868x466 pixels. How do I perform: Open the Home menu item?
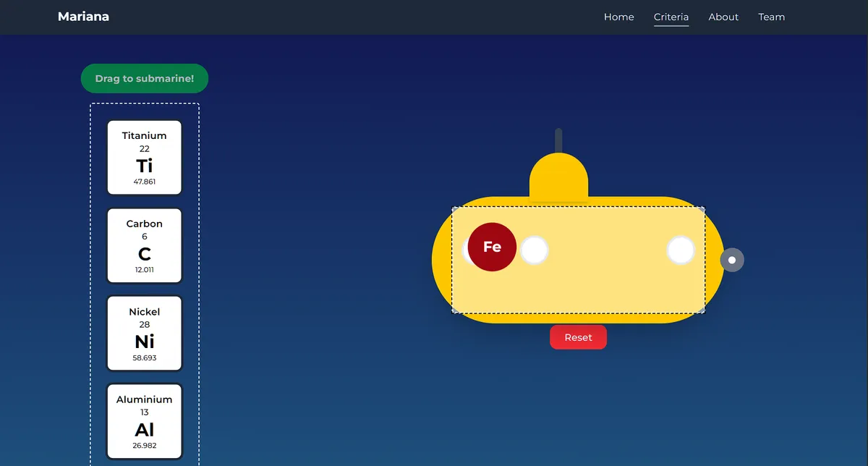tap(619, 17)
